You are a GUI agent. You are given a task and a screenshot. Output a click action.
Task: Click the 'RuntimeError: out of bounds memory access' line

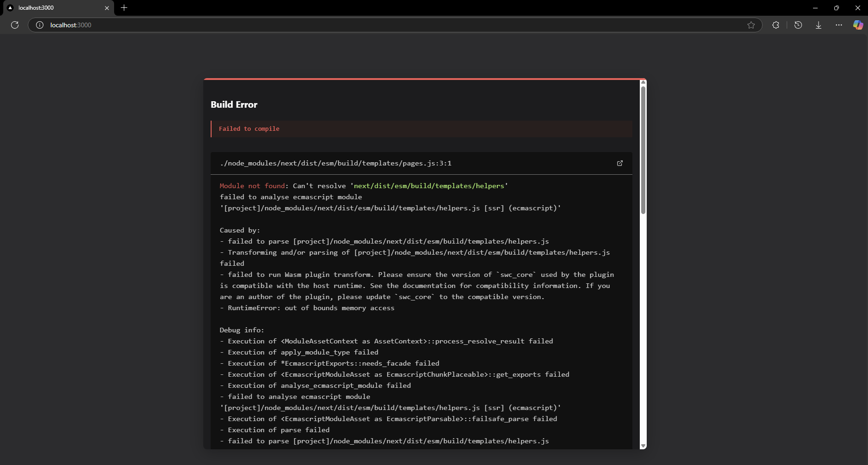307,308
